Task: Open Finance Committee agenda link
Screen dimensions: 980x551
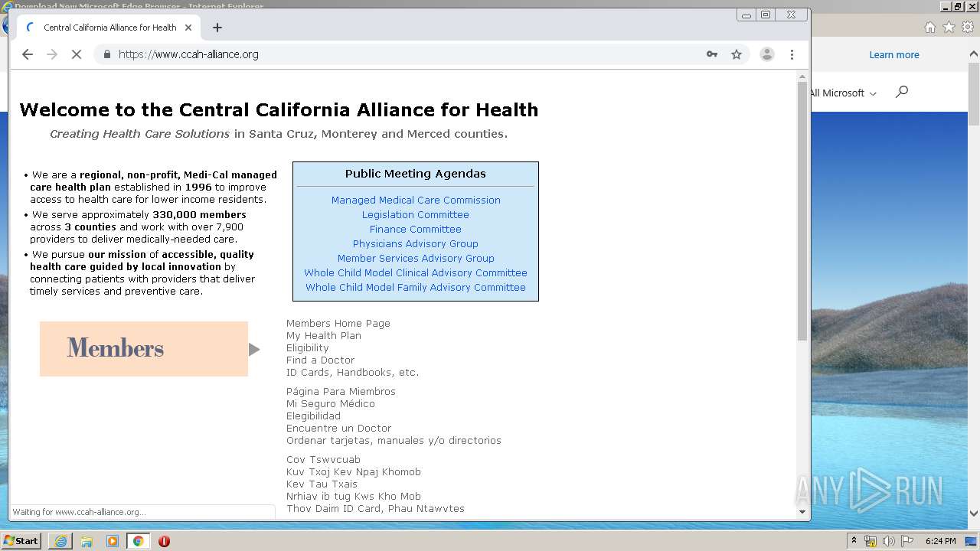Action: 416,230
